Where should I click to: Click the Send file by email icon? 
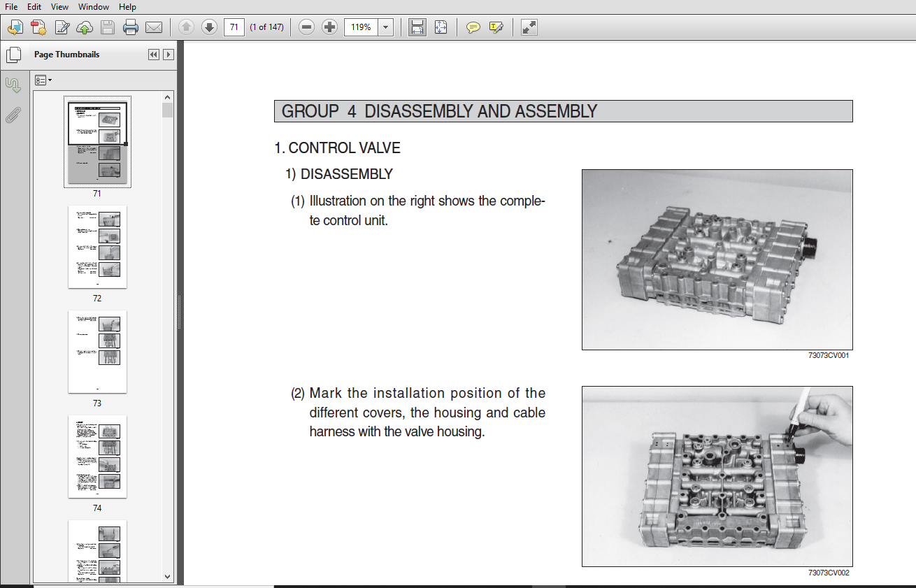tap(154, 27)
